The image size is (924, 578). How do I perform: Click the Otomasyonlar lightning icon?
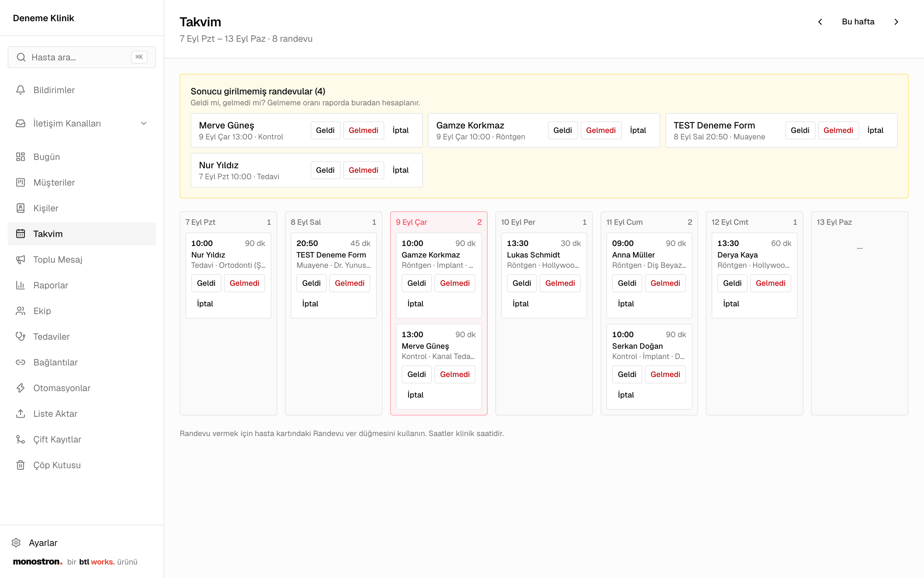click(21, 388)
